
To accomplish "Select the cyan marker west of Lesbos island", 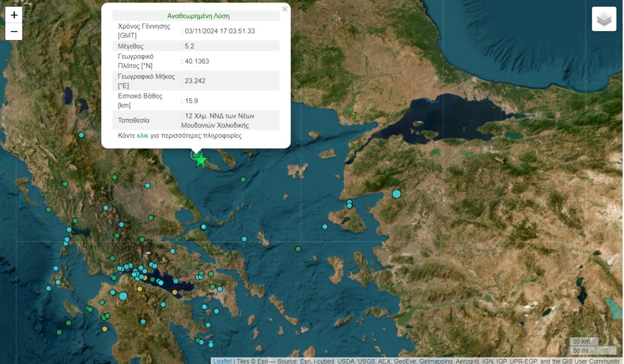I will pyautogui.click(x=325, y=227).
